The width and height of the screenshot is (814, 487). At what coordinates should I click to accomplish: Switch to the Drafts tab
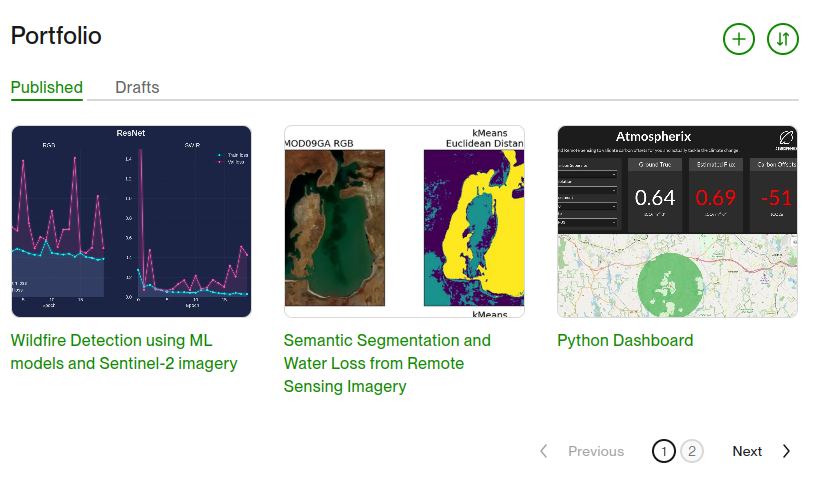coord(137,87)
